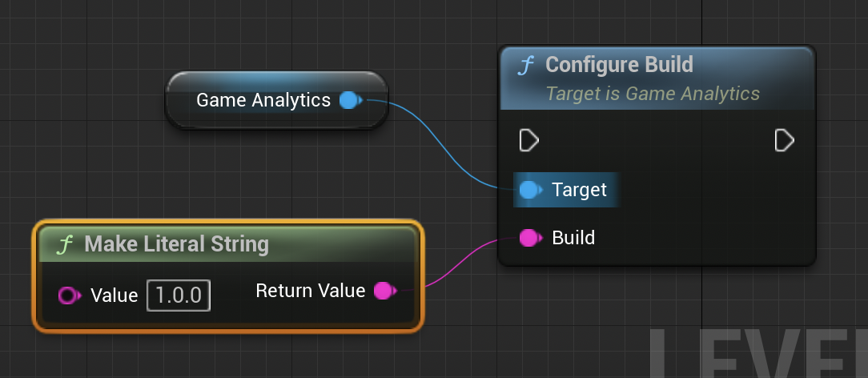Click the magenta Build input pin
Screen dimensions: 868x378
click(x=529, y=238)
